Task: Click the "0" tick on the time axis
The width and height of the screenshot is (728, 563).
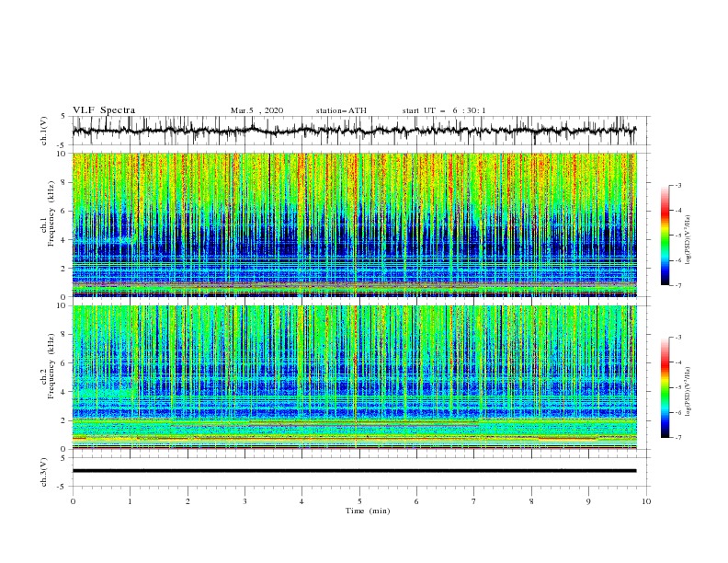Action: coord(73,501)
